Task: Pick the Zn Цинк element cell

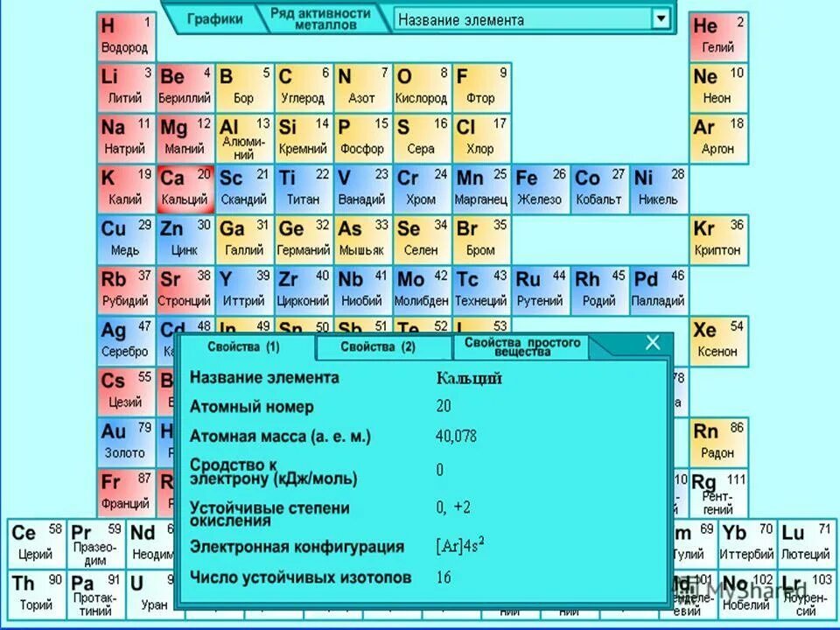Action: (x=185, y=240)
